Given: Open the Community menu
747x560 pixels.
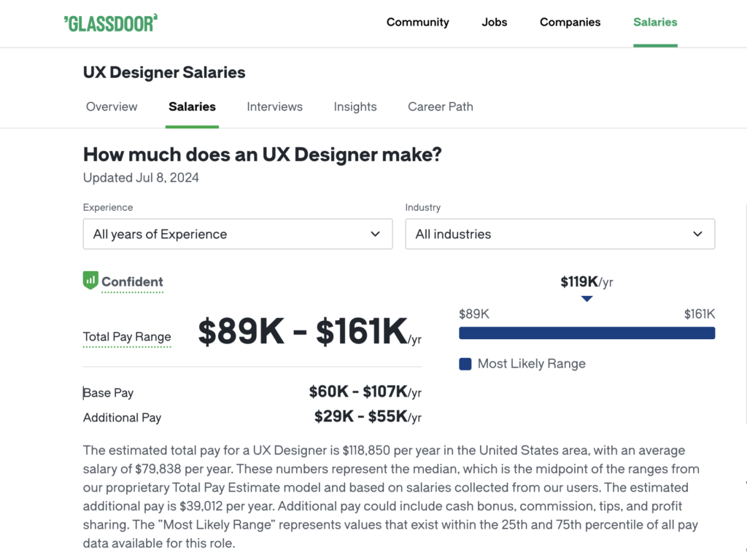Looking at the screenshot, I should [x=418, y=22].
